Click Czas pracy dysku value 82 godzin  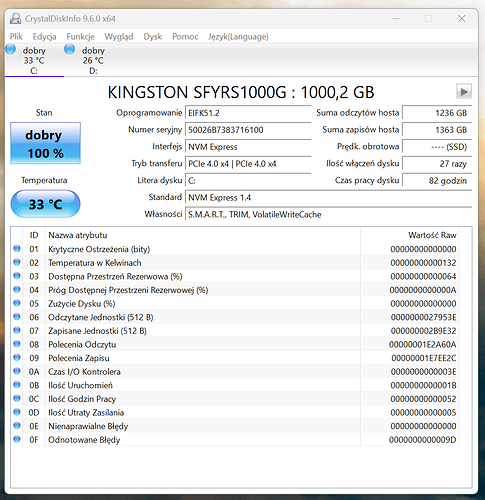pos(437,181)
